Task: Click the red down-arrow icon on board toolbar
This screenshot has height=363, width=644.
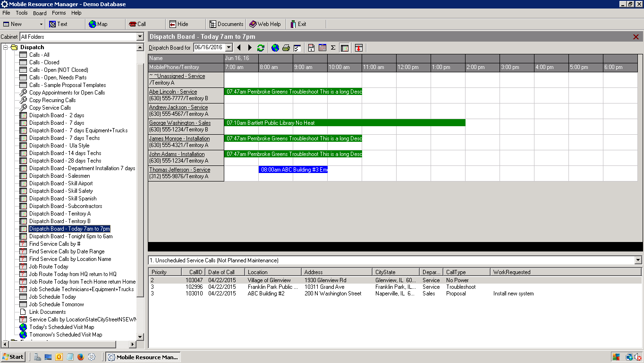Action: point(359,48)
